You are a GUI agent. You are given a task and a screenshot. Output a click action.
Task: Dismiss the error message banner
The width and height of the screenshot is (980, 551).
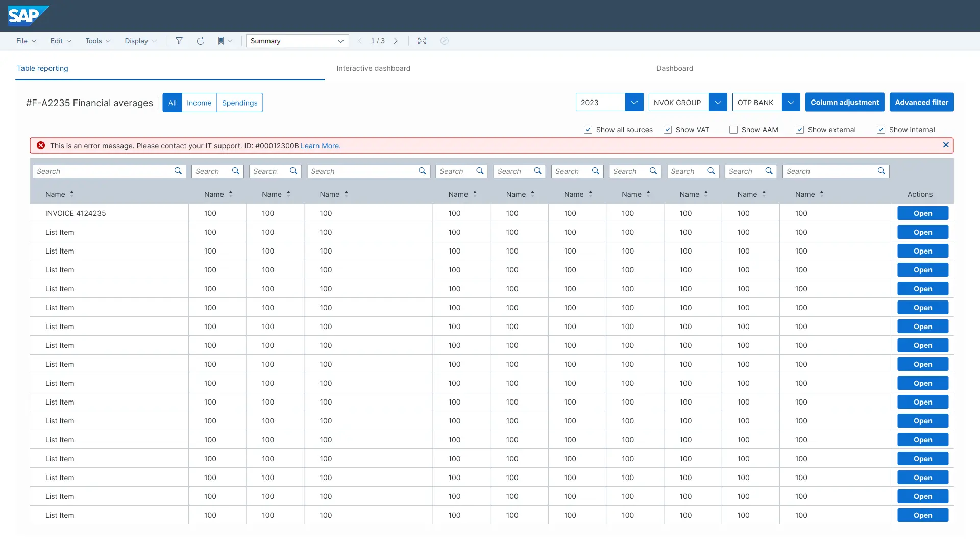[x=946, y=145]
